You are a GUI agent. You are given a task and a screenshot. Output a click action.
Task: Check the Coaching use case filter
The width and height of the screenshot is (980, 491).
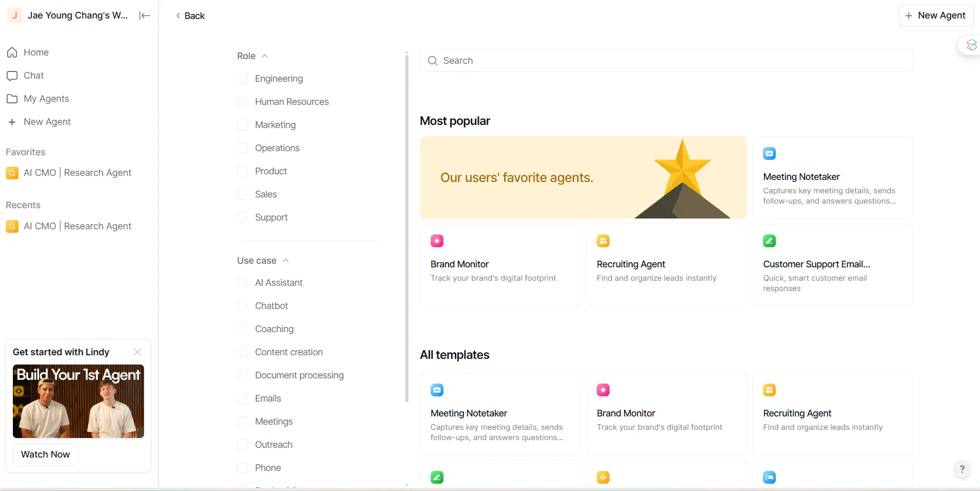coord(242,329)
